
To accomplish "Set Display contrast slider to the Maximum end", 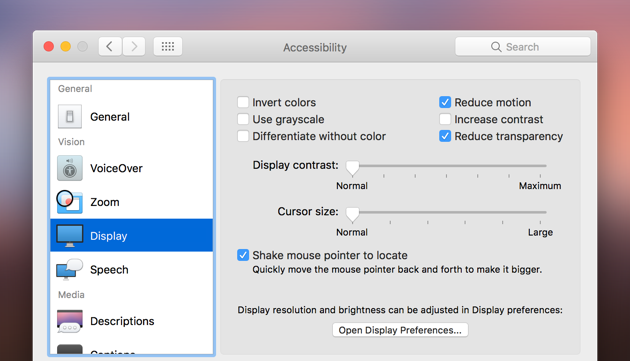I will [540, 166].
